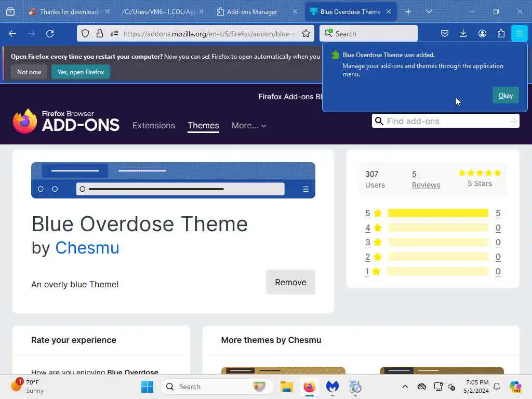Reload the current page

50,34
